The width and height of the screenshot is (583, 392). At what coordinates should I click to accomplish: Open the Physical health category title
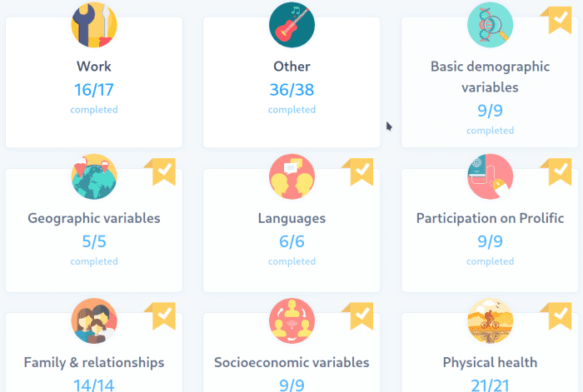click(490, 363)
